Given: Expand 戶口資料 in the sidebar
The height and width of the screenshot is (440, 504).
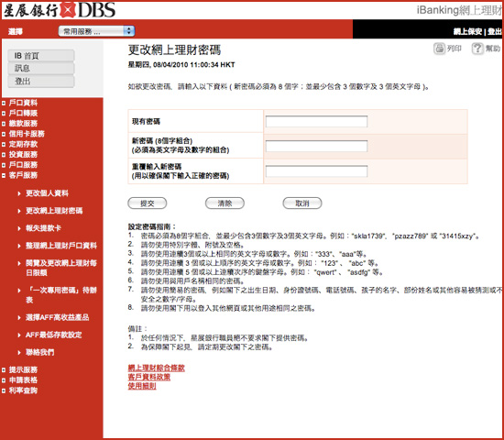Looking at the screenshot, I should tap(23, 103).
